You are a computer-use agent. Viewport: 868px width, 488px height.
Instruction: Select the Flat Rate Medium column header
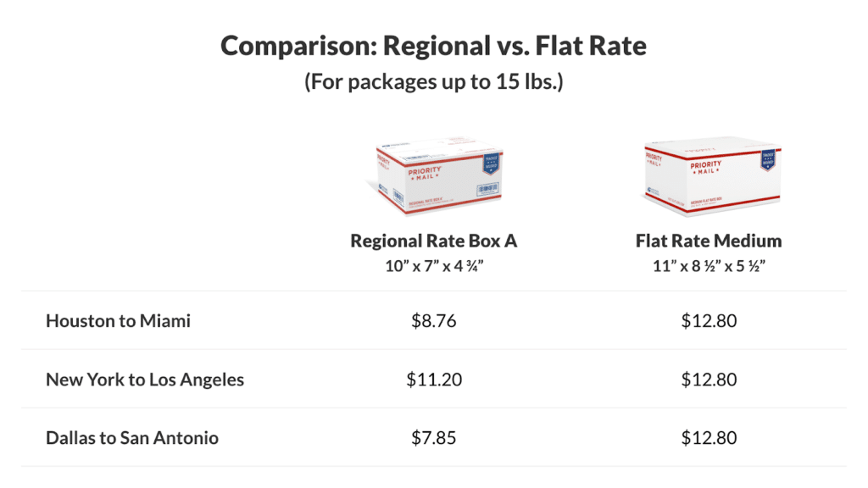(x=709, y=241)
